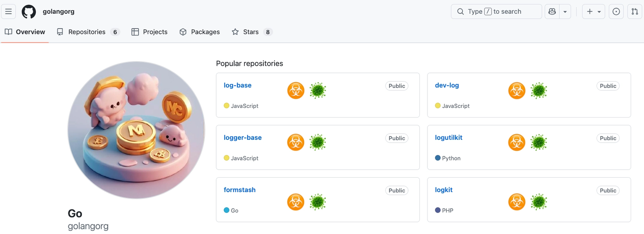Switch to the Repositories tab
The width and height of the screenshot is (644, 234).
87,32
